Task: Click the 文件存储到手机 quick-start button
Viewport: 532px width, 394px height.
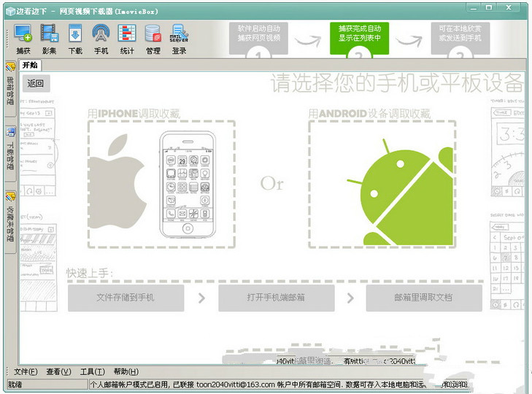Action: point(126,298)
